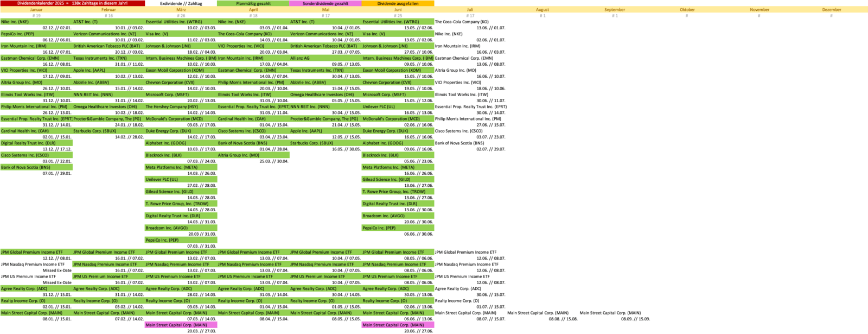Viewport: 868px width, 334px height.
Task: Select 'Texas Instruments Inc. (TXN)' in Februar column
Action: [x=108, y=58]
